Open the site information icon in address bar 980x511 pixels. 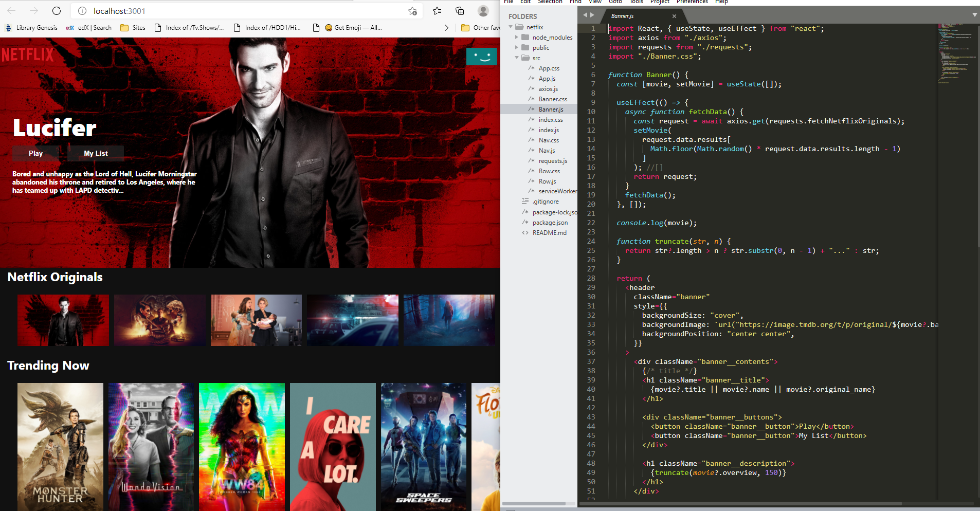pos(82,11)
